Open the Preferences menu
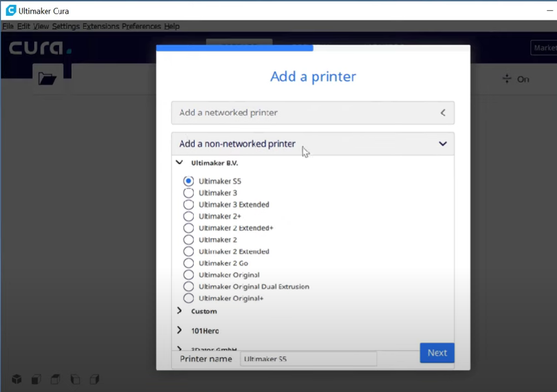The height and width of the screenshot is (392, 557). click(x=142, y=26)
